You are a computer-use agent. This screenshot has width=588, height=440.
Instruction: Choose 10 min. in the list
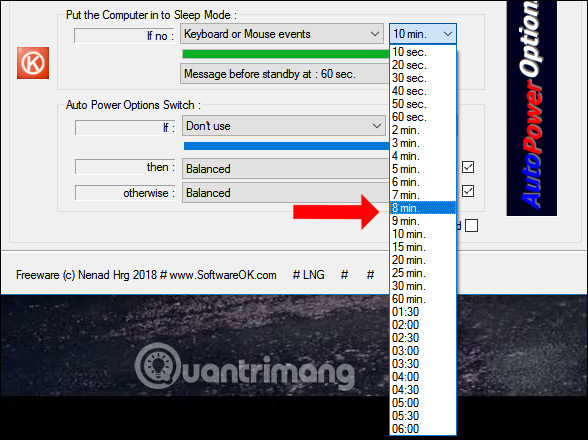(423, 234)
